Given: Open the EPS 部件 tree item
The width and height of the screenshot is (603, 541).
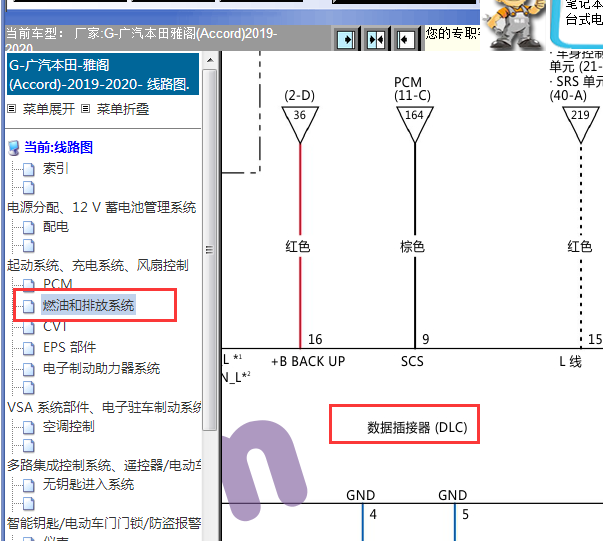Looking at the screenshot, I should [69, 347].
